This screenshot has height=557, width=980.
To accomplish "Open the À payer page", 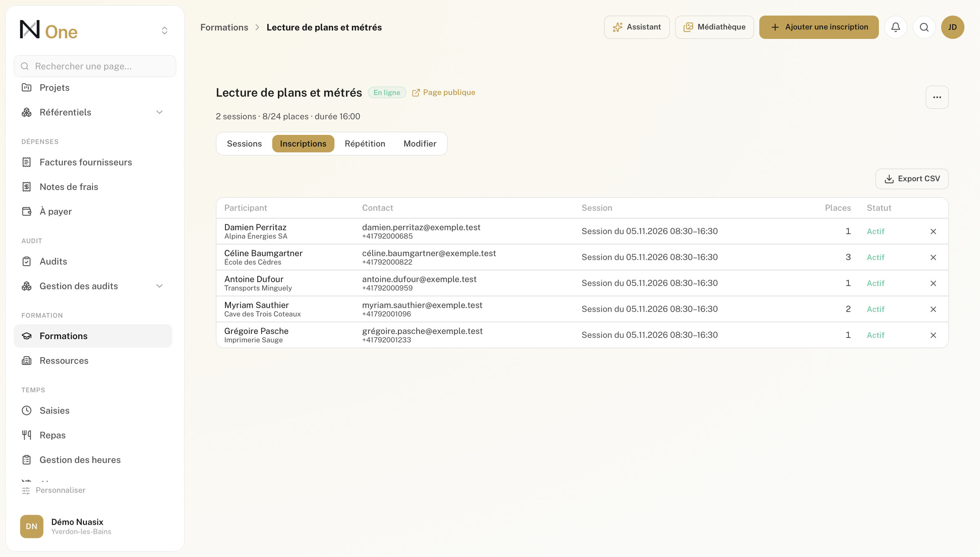I will pos(93,211).
